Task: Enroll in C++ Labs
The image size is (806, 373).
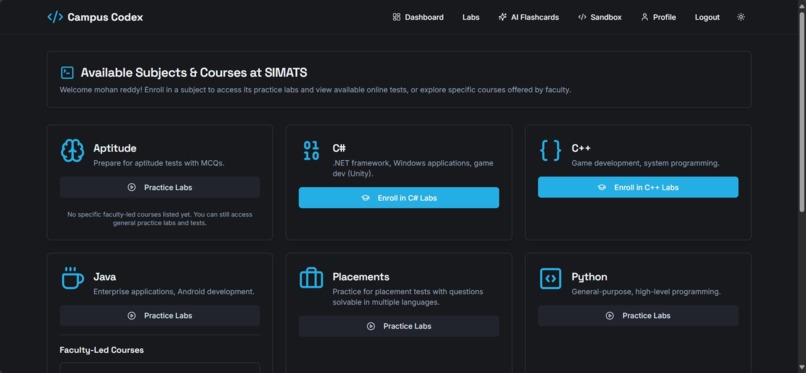Action: 638,188
